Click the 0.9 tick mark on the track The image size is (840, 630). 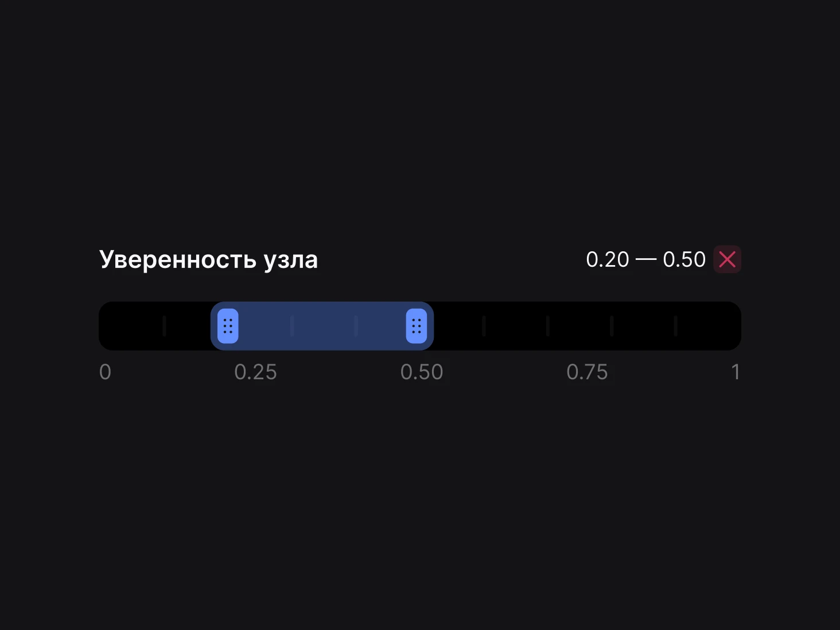point(675,326)
